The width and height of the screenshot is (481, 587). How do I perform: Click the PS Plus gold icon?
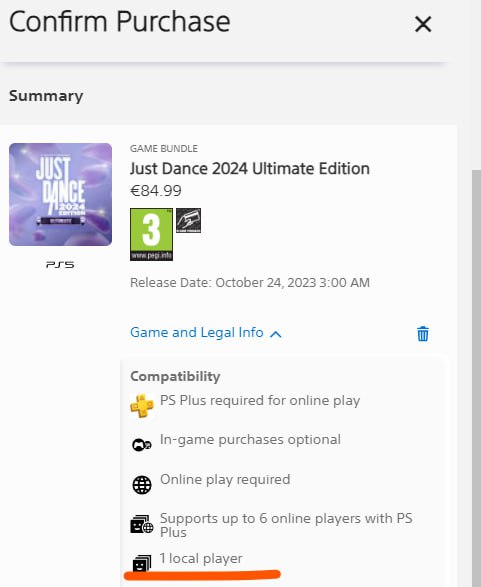[142, 405]
